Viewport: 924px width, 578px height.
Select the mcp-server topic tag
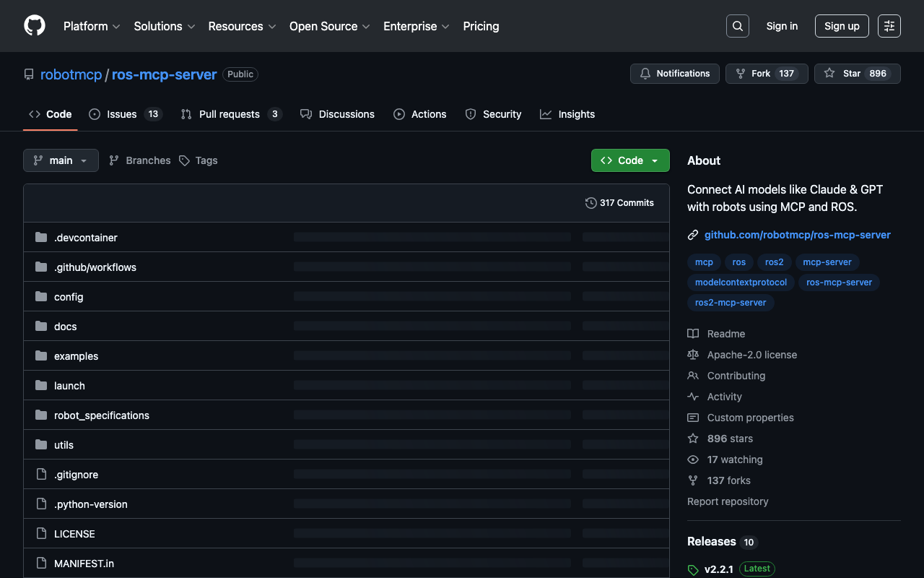tap(827, 262)
